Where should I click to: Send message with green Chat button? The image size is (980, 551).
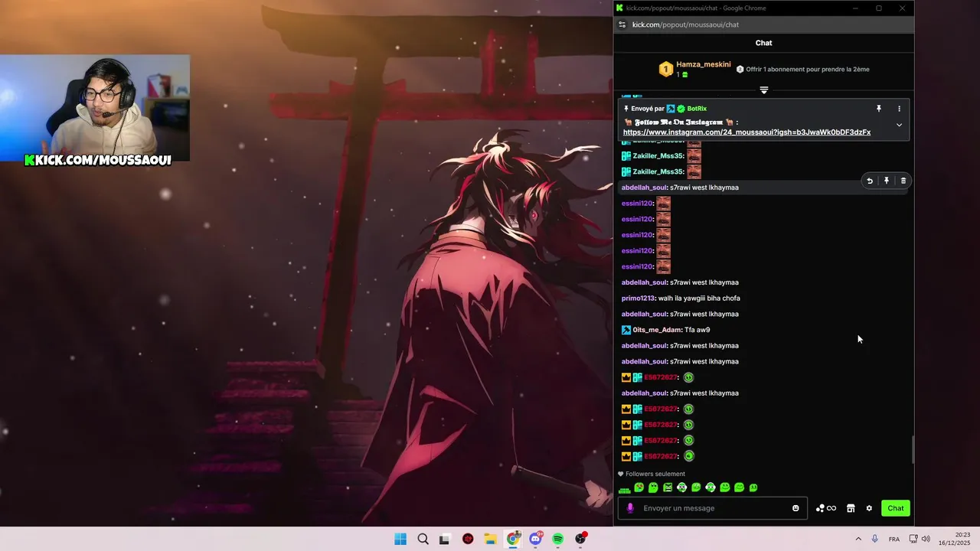[x=896, y=508]
